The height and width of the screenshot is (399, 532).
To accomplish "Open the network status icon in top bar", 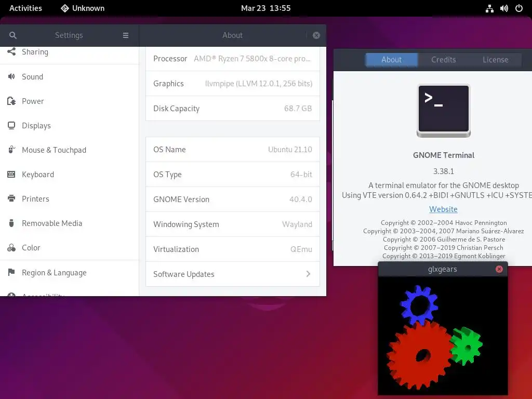I will tap(489, 8).
